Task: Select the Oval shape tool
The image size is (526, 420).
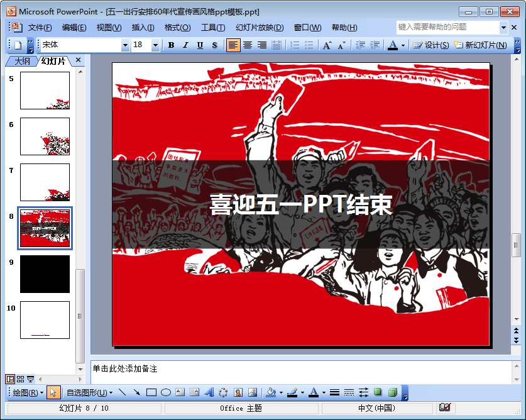Action: tap(166, 392)
